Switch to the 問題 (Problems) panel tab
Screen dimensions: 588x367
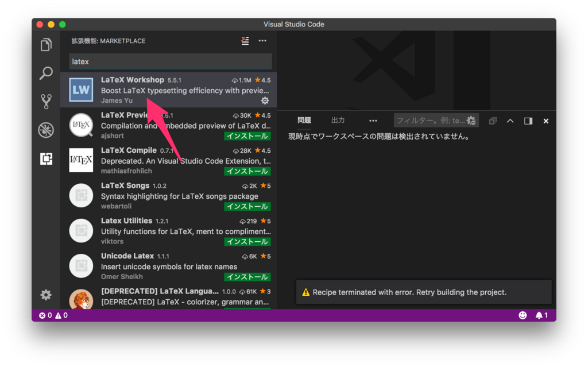coord(304,121)
